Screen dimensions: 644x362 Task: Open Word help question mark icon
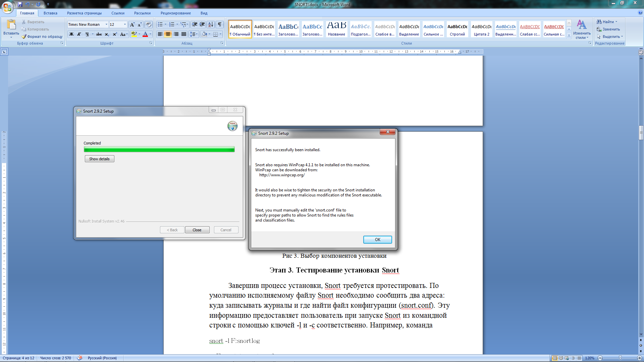point(640,13)
